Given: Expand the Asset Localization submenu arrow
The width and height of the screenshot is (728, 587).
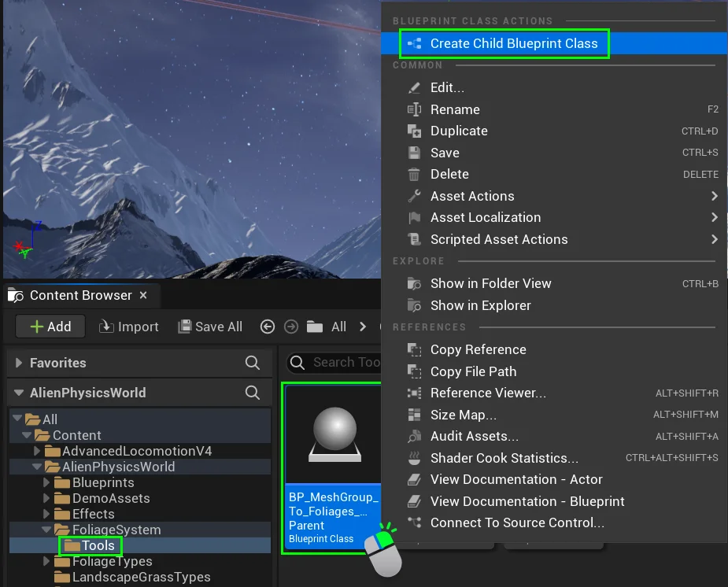Looking at the screenshot, I should pyautogui.click(x=714, y=217).
